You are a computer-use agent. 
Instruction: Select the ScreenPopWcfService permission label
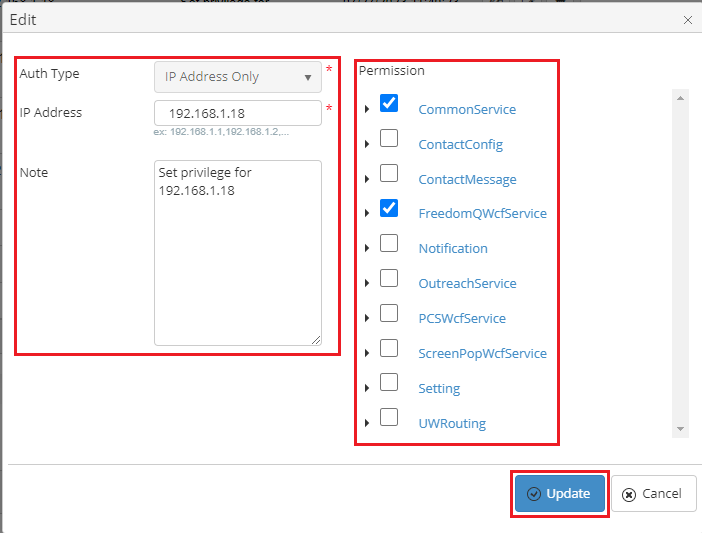(x=482, y=353)
